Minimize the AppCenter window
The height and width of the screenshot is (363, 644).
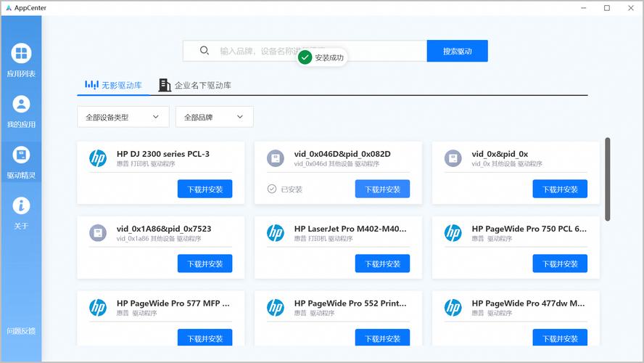tap(583, 8)
